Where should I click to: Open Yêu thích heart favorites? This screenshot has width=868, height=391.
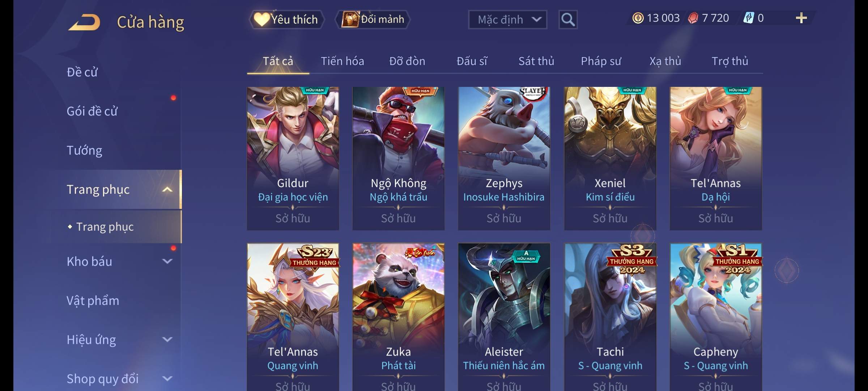click(286, 20)
